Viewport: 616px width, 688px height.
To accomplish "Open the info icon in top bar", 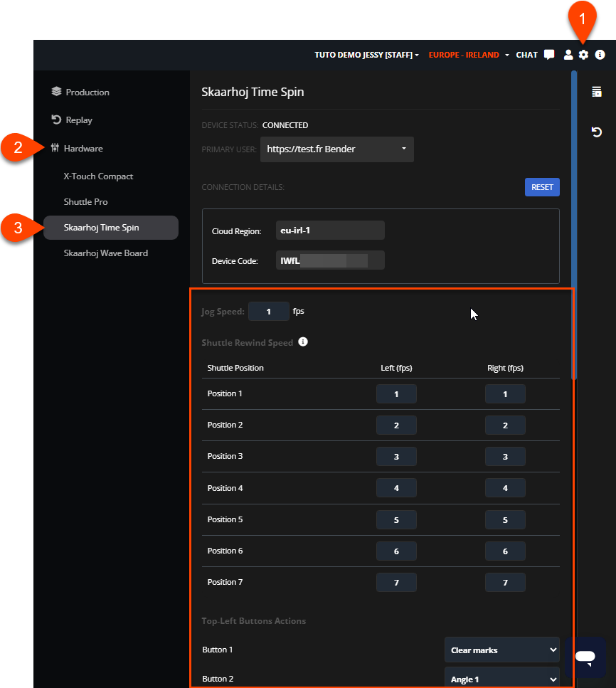I will pyautogui.click(x=600, y=55).
